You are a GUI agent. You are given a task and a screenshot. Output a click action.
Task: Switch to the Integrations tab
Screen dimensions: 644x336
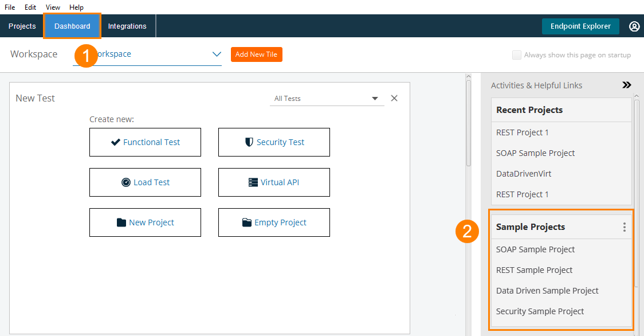click(127, 26)
